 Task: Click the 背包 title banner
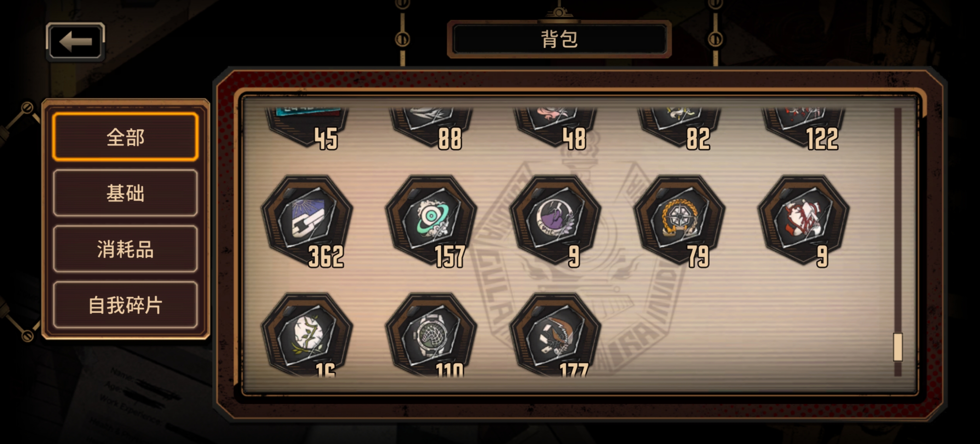559,39
